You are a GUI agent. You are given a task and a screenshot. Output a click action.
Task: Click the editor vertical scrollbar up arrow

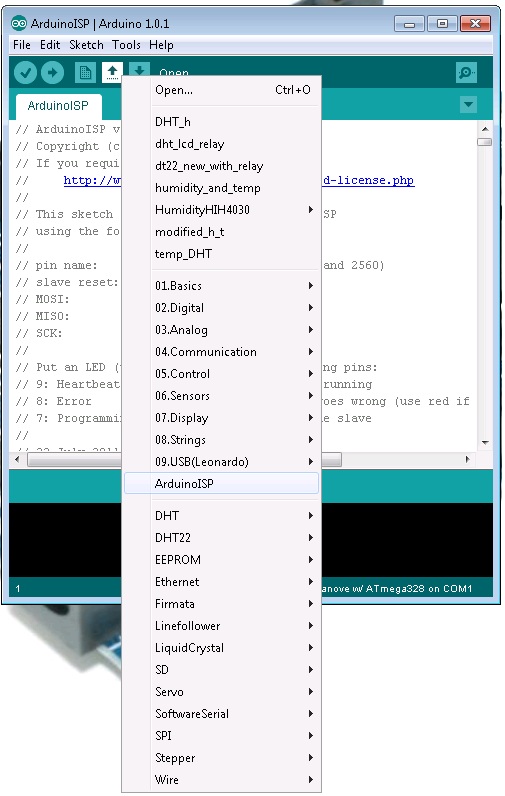[485, 129]
